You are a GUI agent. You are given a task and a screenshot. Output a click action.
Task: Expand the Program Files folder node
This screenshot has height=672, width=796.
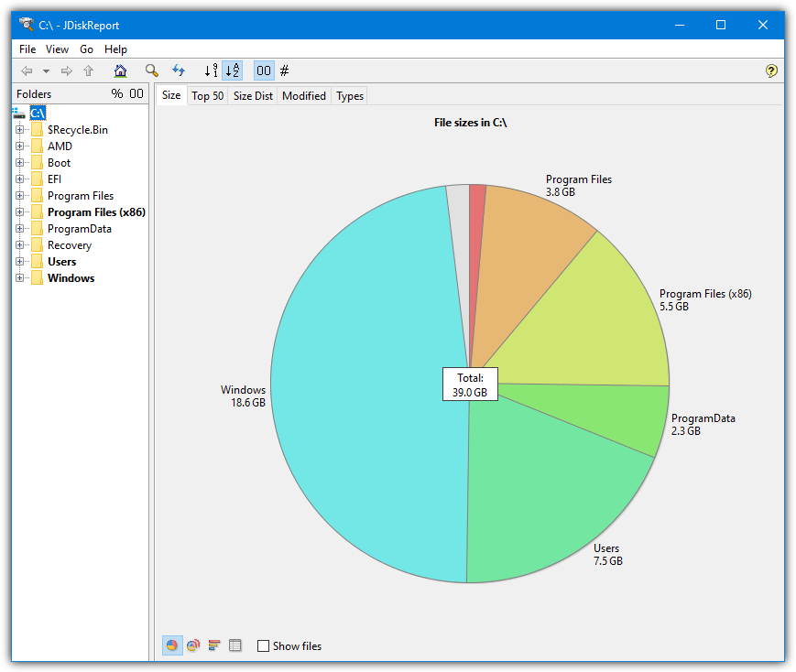[20, 195]
